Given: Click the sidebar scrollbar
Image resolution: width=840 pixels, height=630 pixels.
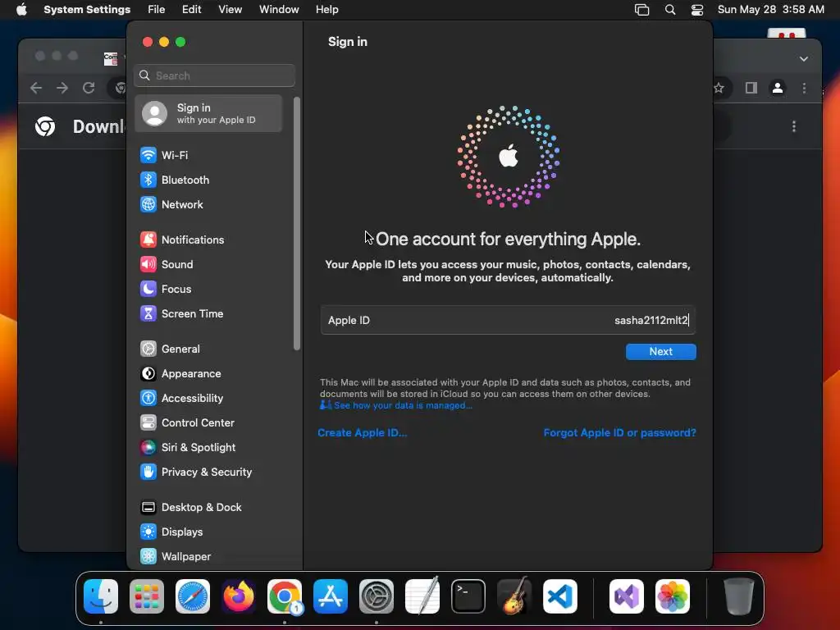Looking at the screenshot, I should pyautogui.click(x=297, y=224).
